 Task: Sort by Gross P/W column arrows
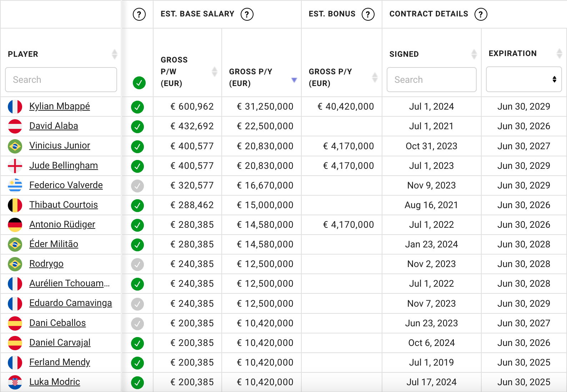point(215,71)
